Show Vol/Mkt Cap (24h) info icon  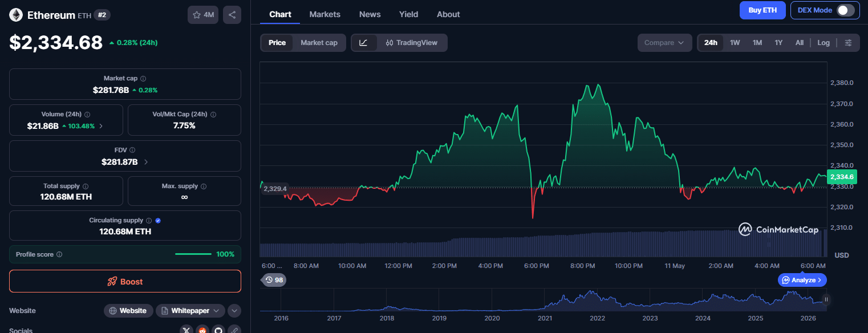click(x=213, y=115)
